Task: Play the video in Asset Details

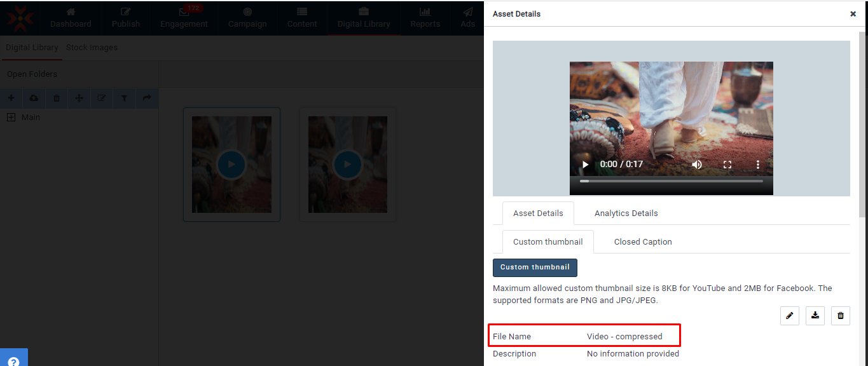Action: tap(585, 165)
